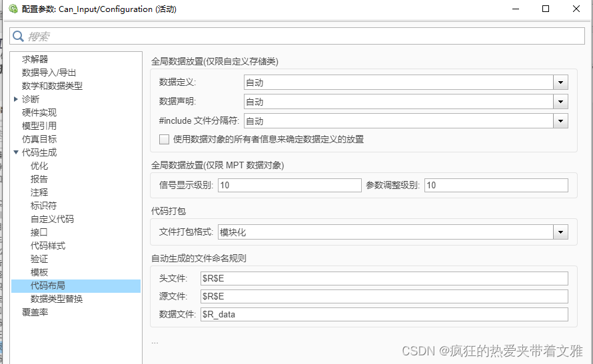Image resolution: width=593 pixels, height=364 pixels.
Task: Maximize the configuration parameters window
Action: (x=545, y=9)
